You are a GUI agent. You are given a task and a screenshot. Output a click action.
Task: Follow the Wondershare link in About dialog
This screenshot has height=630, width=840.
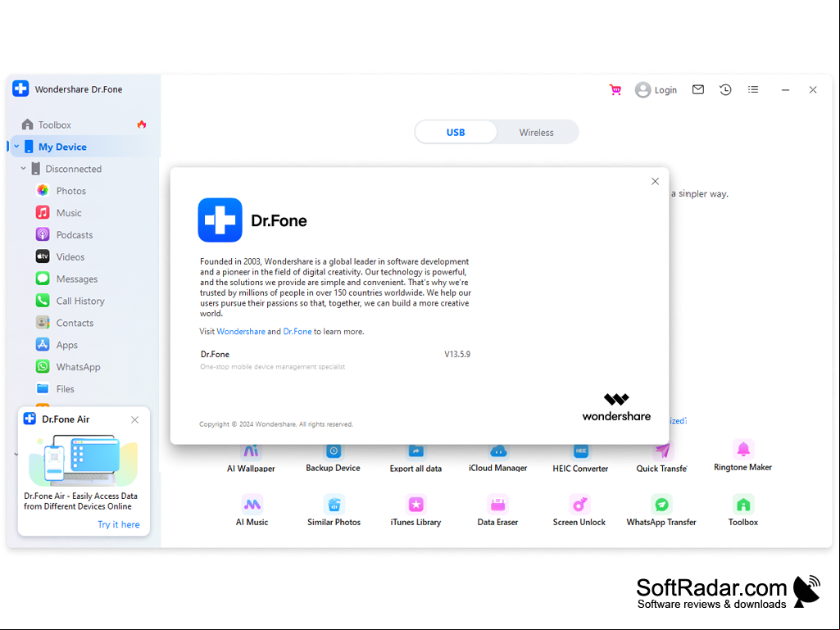241,332
